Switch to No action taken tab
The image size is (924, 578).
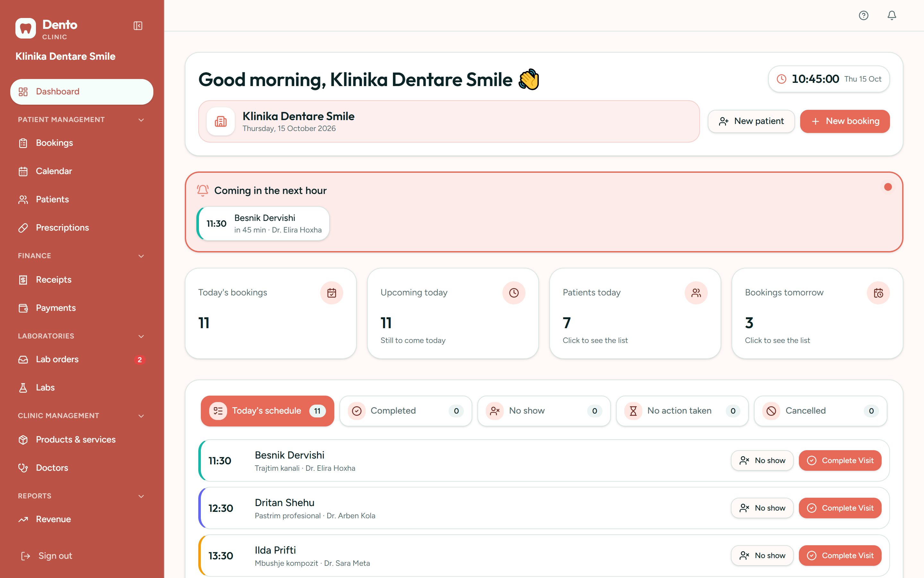(682, 411)
